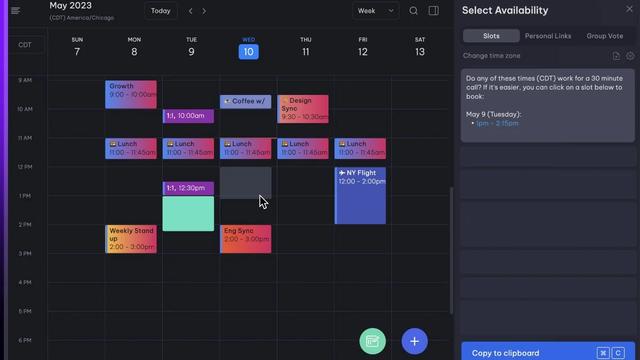Click the document icon beside Change time zone
This screenshot has height=360, width=640.
point(616,56)
